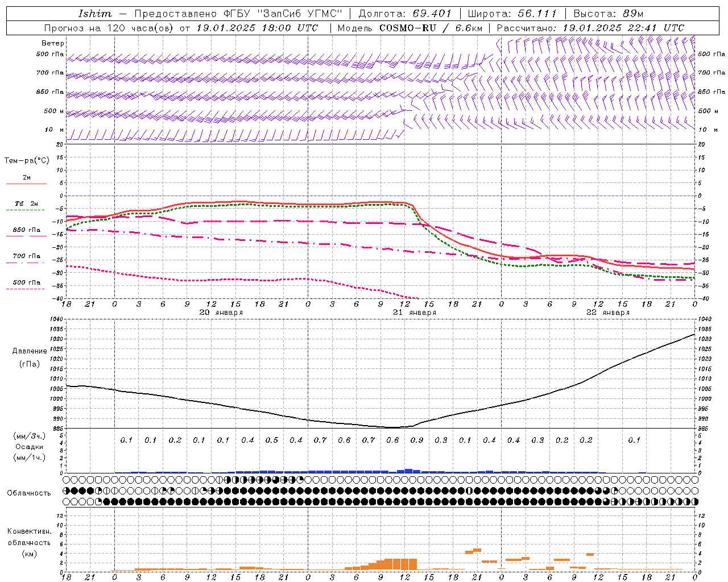The image size is (728, 582).
Task: Click the 0.9 precipitation value
Action: 417,440
